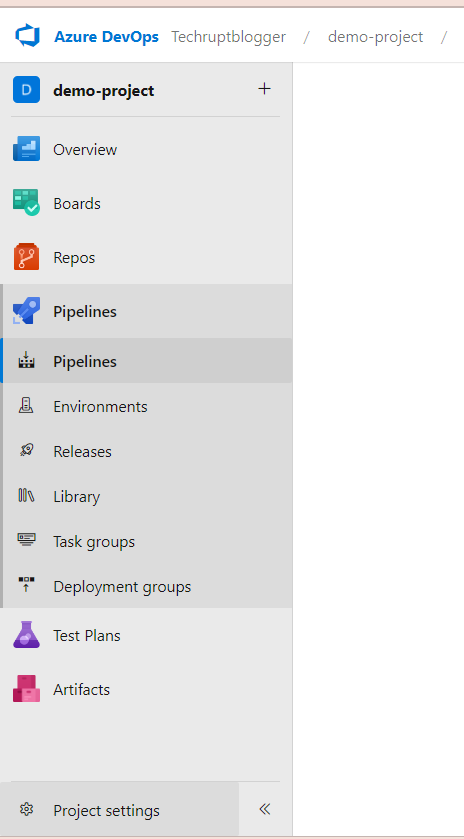Open Deployment groups in the sidebar

[146, 586]
